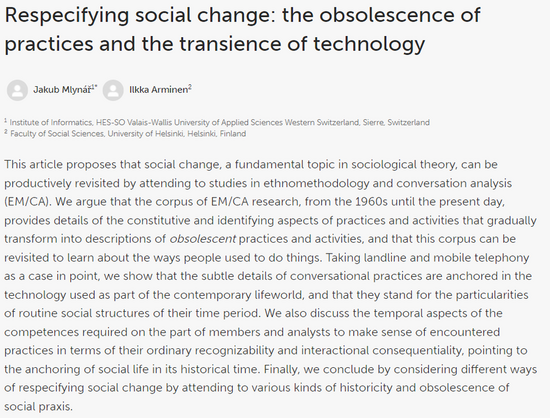The width and height of the screenshot is (550, 418).
Task: Click the words 'contemporary lifeworld' in the abstract
Action: [x=238, y=295]
